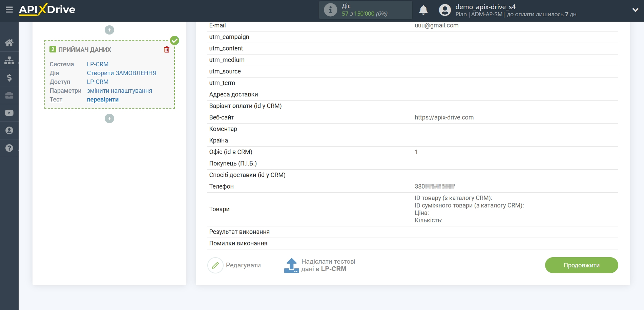Open the Створити ЗАМОВЛЕННЯ action link
Screen dimensions: 644x310
(x=122, y=73)
